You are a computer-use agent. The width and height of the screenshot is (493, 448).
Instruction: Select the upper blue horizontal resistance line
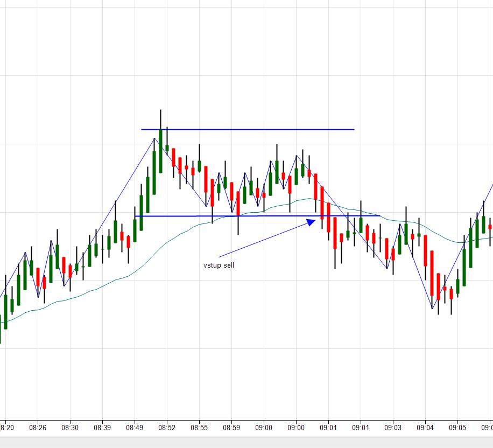click(248, 129)
